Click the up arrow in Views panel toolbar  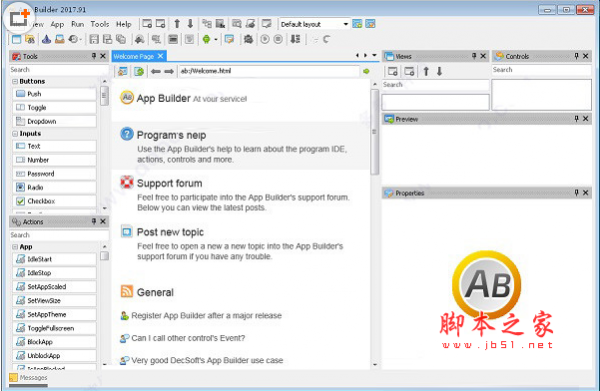(426, 71)
